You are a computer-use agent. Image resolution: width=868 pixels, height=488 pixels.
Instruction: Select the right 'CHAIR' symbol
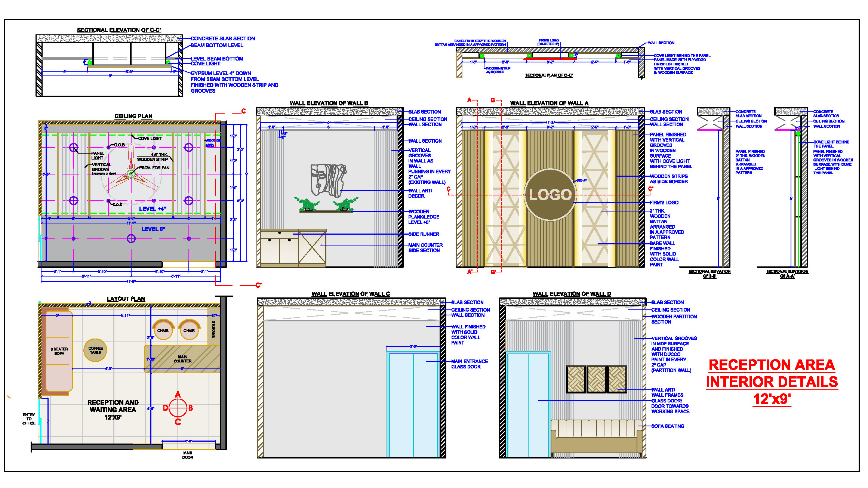pyautogui.click(x=189, y=330)
